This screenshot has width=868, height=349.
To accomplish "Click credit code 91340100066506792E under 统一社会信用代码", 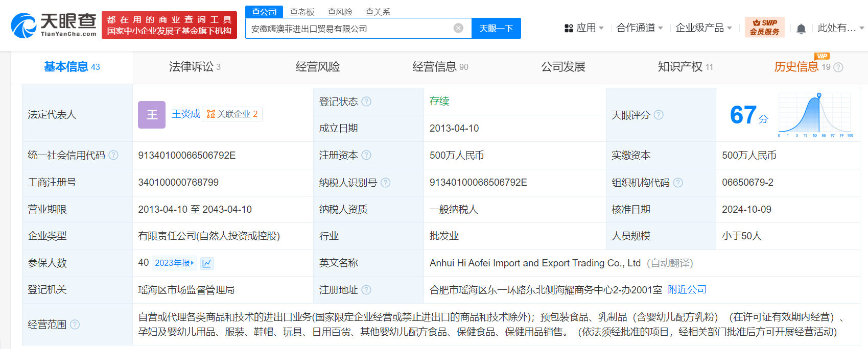I will (x=187, y=155).
